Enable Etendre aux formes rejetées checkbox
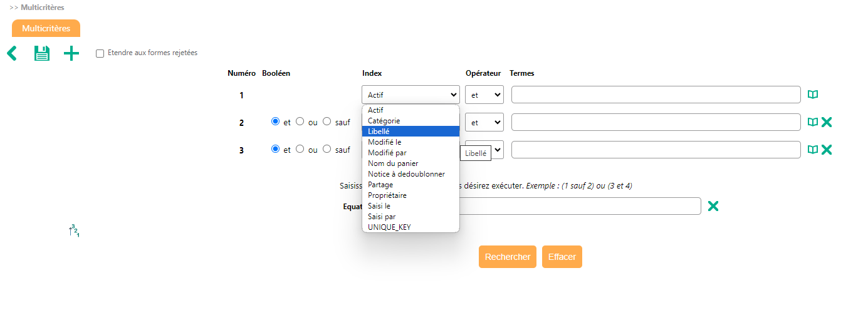 100,54
